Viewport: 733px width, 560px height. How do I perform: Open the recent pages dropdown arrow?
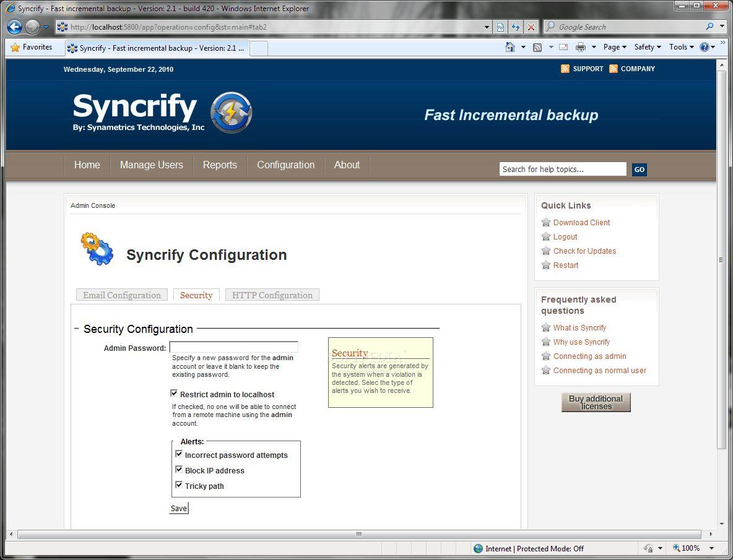[46, 27]
